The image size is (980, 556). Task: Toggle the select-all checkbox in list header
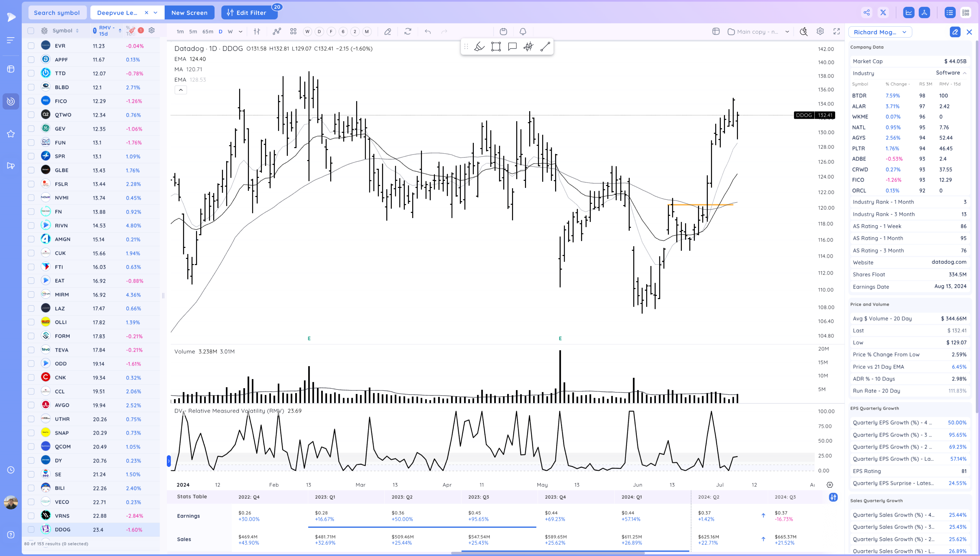tap(31, 31)
